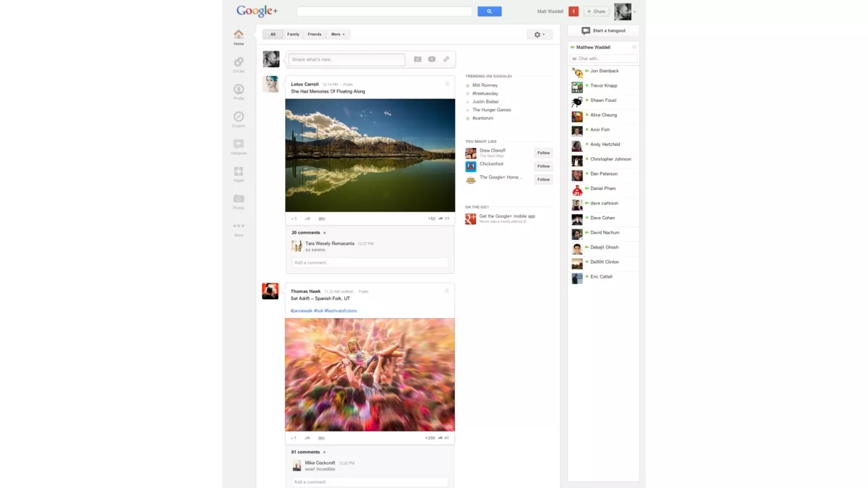868x488 pixels.
Task: Add a video to your new post
Action: (x=432, y=59)
